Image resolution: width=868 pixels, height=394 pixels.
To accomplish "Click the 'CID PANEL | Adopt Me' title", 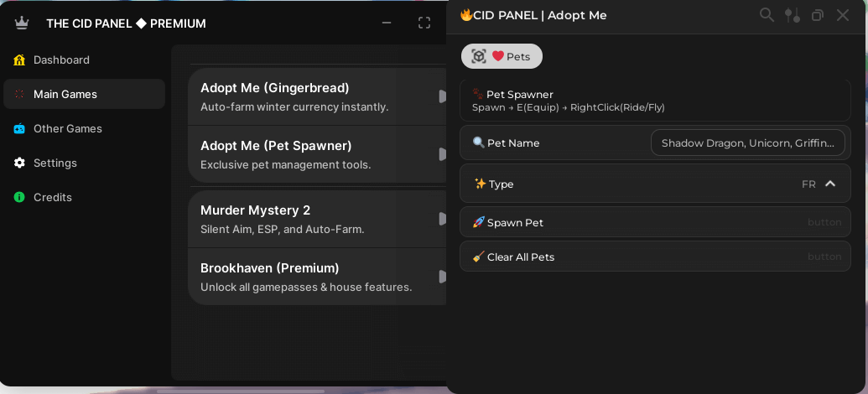I will (x=540, y=15).
